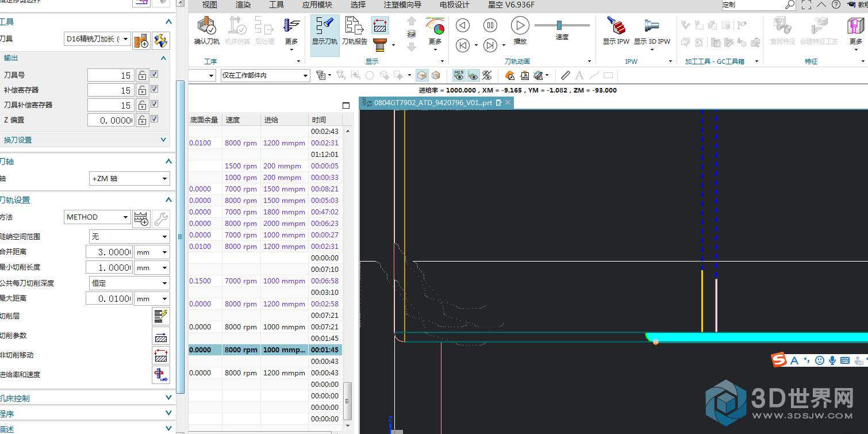Toggle the eye view icon after MCS
The width and height of the screenshot is (868, 434).
pos(473,75)
